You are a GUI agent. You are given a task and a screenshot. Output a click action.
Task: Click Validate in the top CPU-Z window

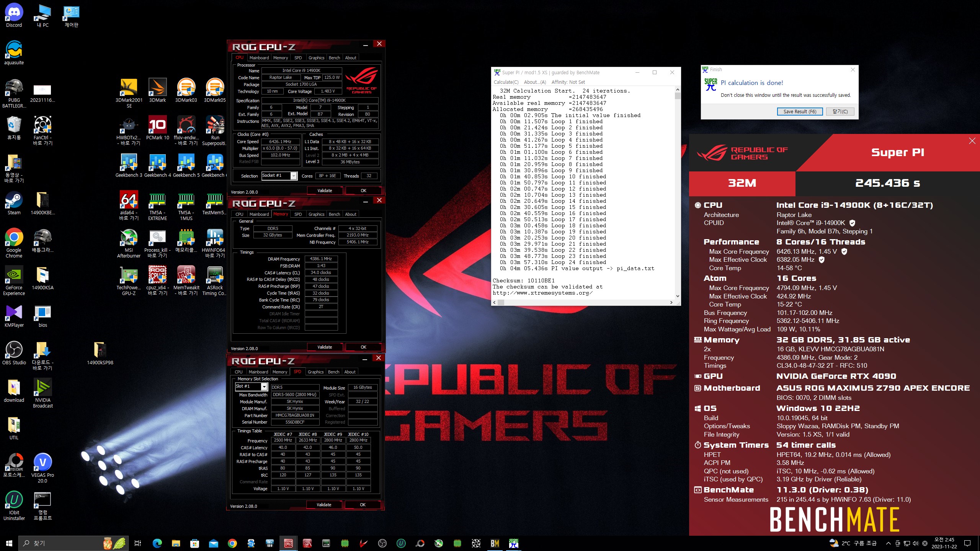point(325,191)
